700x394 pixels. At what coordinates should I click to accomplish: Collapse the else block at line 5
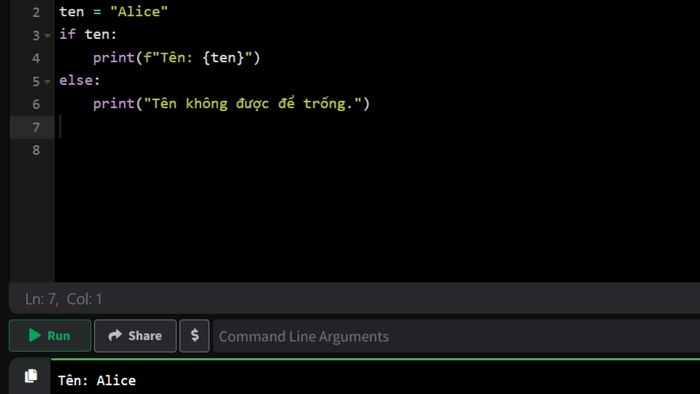point(48,81)
